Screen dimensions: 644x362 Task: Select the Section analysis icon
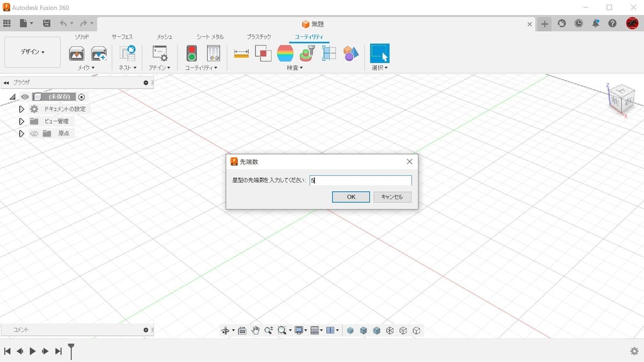[x=329, y=54]
